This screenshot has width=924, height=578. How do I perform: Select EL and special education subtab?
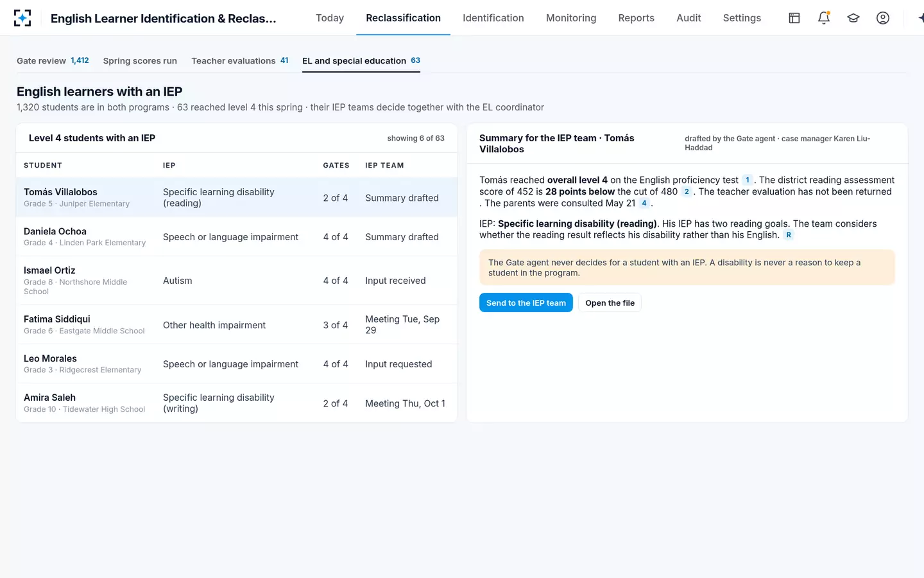click(x=361, y=61)
